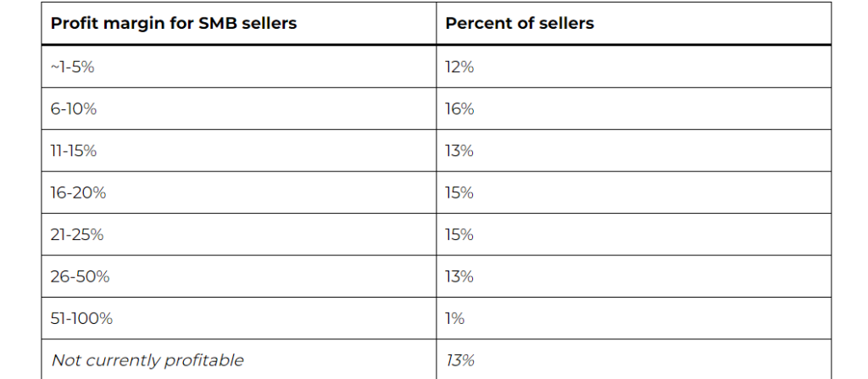The image size is (868, 379).
Task: Click the 16% percent of sellers value
Action: click(459, 109)
